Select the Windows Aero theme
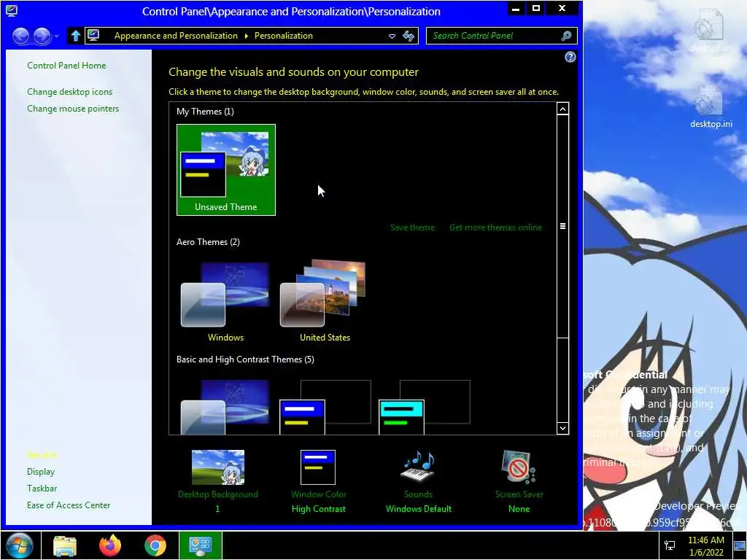747x560 pixels. click(x=225, y=301)
